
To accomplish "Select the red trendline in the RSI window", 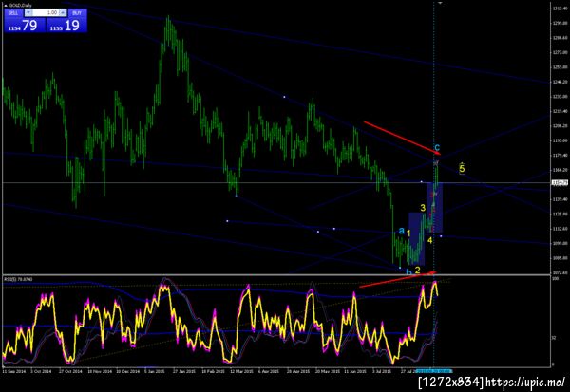I will (x=397, y=280).
